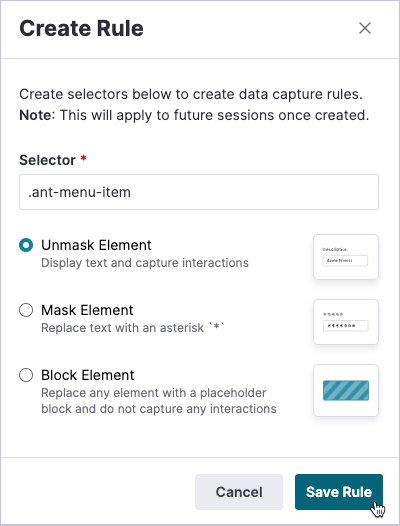Select the Mask Element radio button
Screen dimensions: 400x526
click(x=26, y=310)
